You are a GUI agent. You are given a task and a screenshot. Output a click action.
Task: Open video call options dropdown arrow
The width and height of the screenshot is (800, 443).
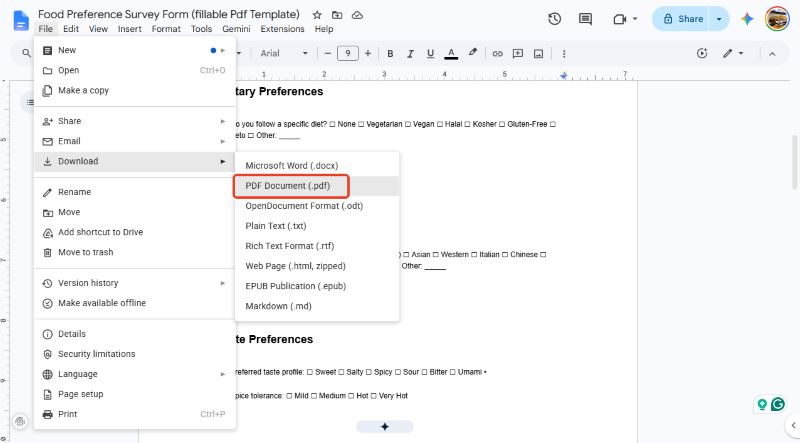(x=635, y=19)
